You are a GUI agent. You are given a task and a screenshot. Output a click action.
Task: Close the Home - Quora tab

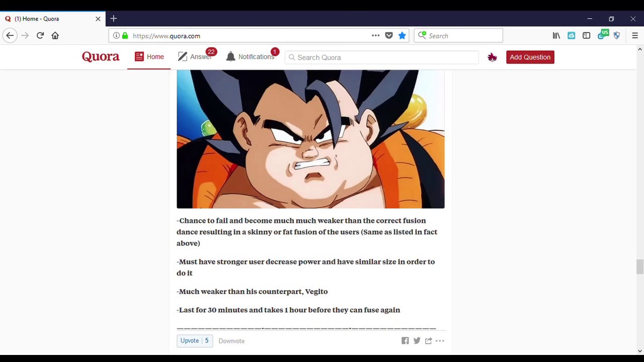click(98, 19)
